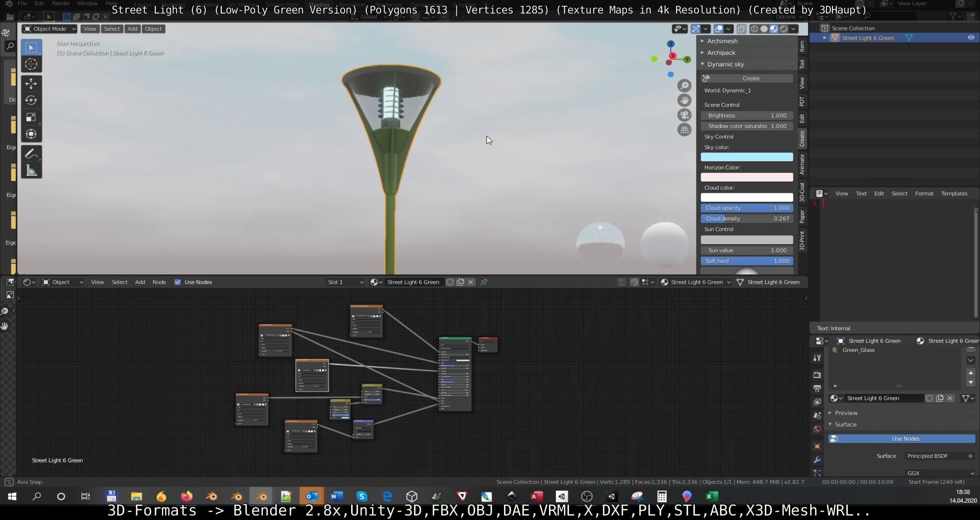Select the Annotate tool

tap(31, 154)
